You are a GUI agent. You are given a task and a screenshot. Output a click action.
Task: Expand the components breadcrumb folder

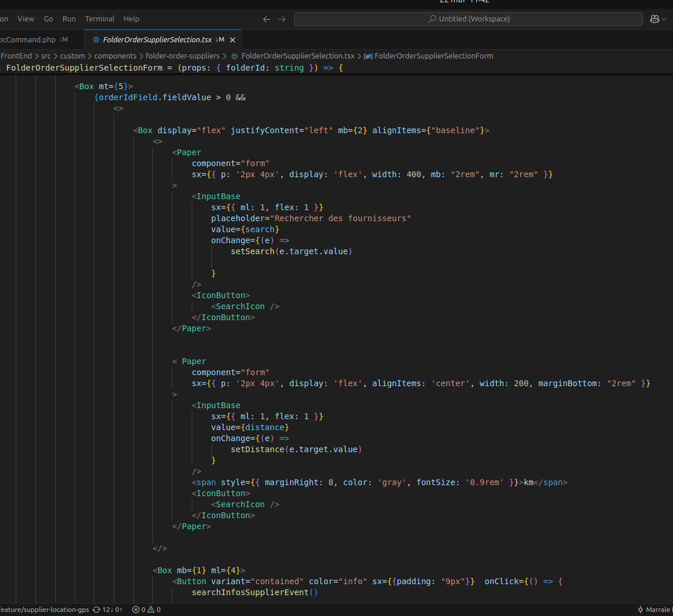pyautogui.click(x=115, y=56)
